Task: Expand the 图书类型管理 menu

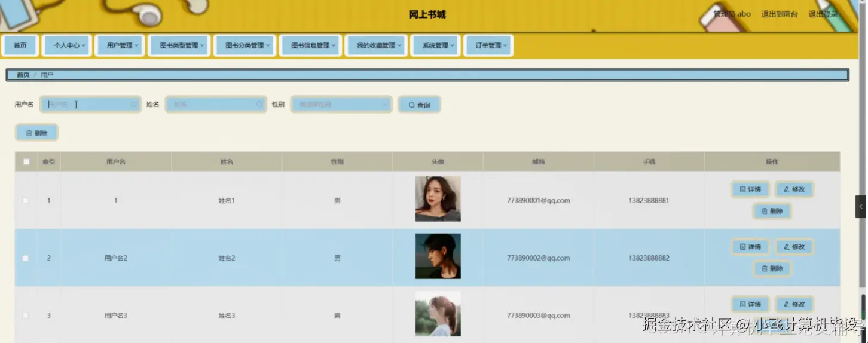Action: coord(179,45)
